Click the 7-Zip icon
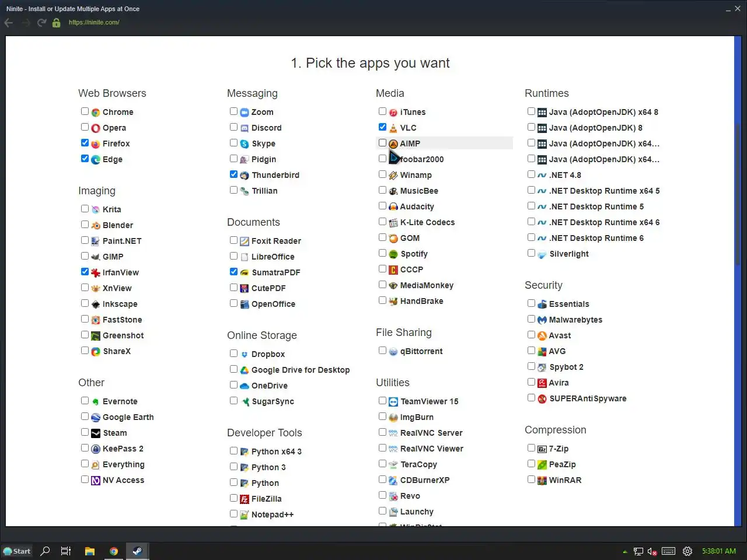 [542, 449]
